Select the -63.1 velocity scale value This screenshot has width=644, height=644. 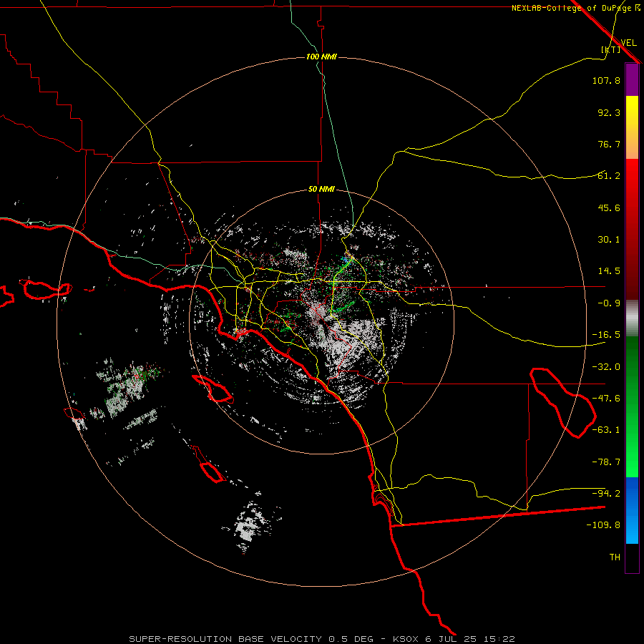pos(606,430)
